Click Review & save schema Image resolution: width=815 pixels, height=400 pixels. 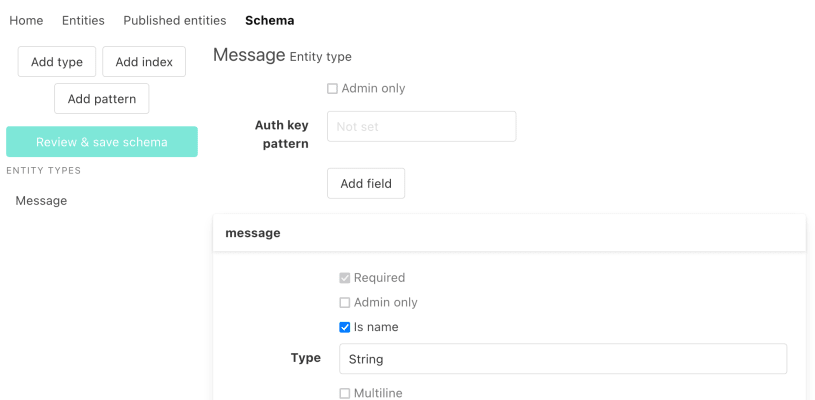tap(102, 142)
